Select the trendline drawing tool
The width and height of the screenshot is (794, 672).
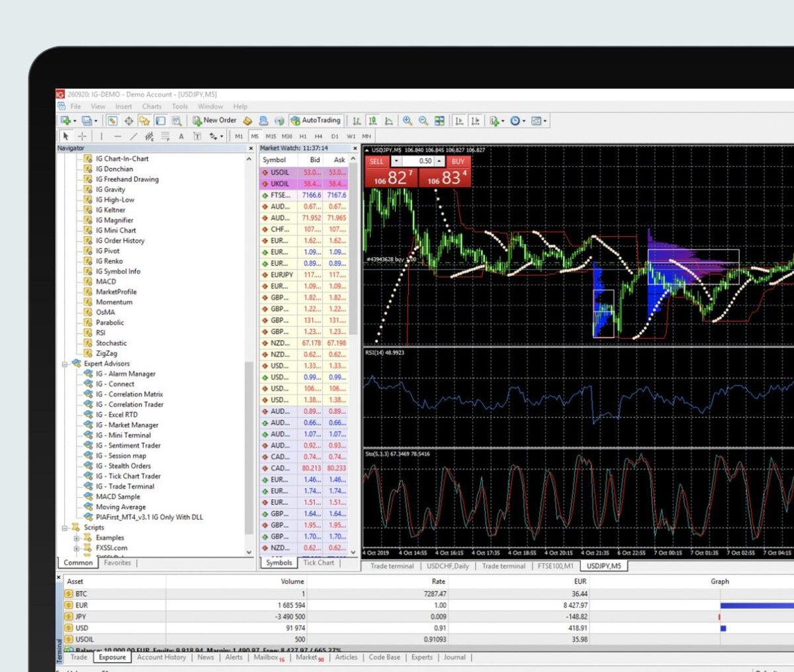pos(134,136)
